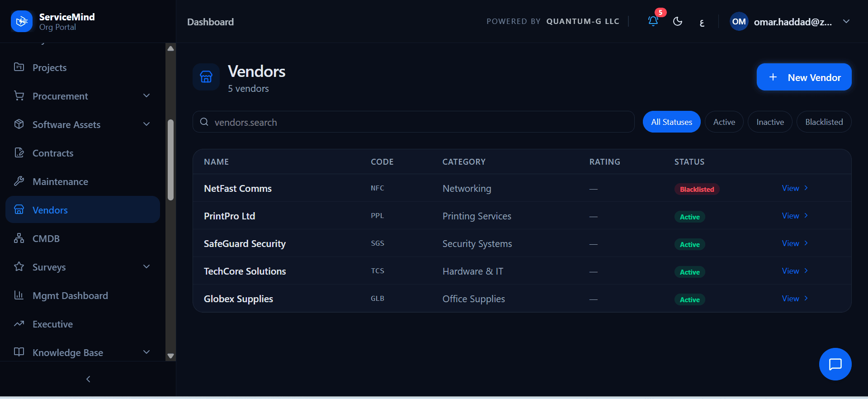Click the sidebar scrollbar thumb

pyautogui.click(x=170, y=159)
